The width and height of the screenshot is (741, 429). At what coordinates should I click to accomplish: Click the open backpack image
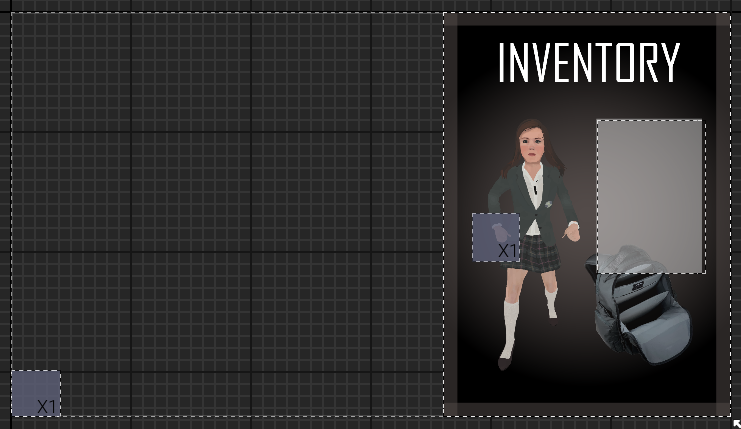pyautogui.click(x=638, y=305)
